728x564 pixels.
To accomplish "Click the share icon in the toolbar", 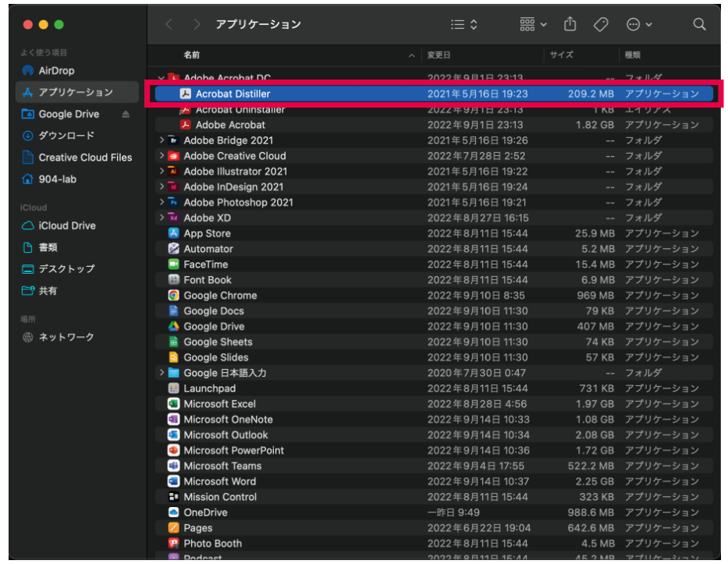I will pos(570,25).
